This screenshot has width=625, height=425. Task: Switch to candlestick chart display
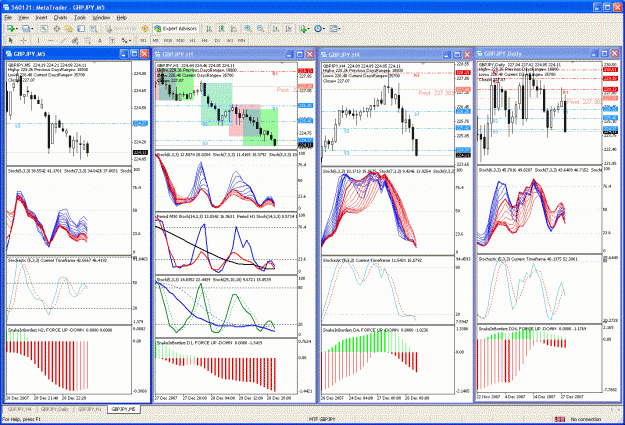(x=221, y=28)
